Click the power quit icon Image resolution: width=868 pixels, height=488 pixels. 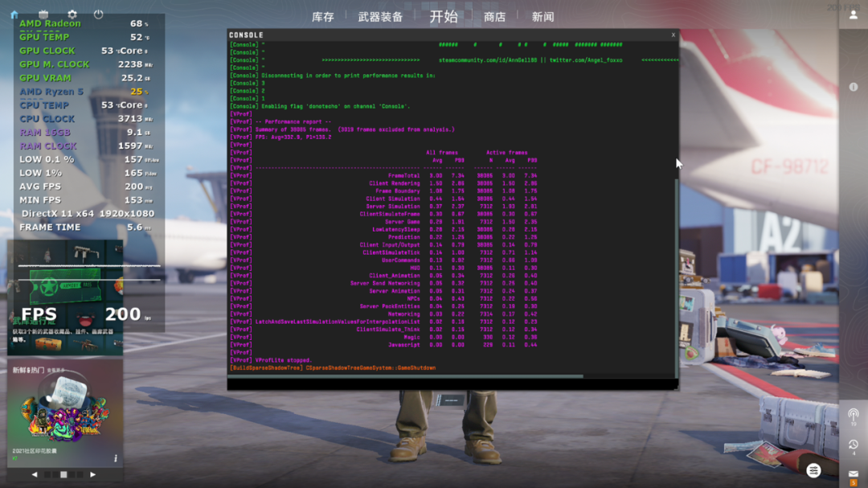pyautogui.click(x=99, y=14)
